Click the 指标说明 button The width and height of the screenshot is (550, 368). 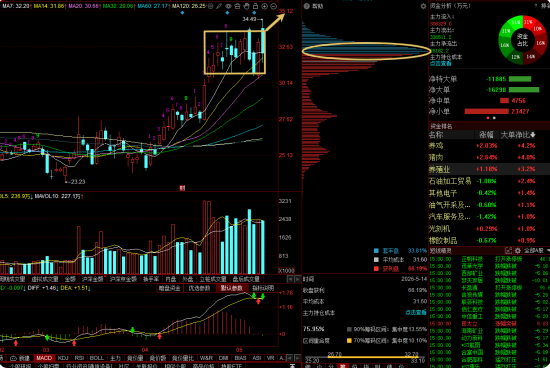(x=263, y=288)
